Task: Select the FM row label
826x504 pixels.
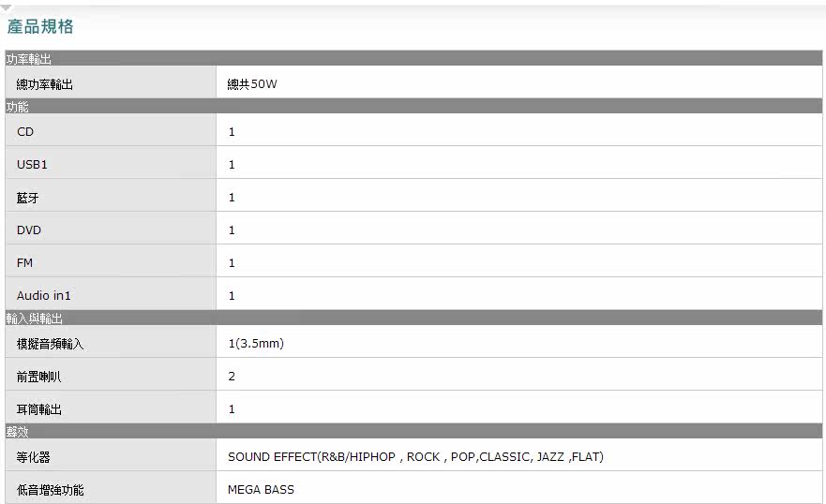Action: (25, 263)
